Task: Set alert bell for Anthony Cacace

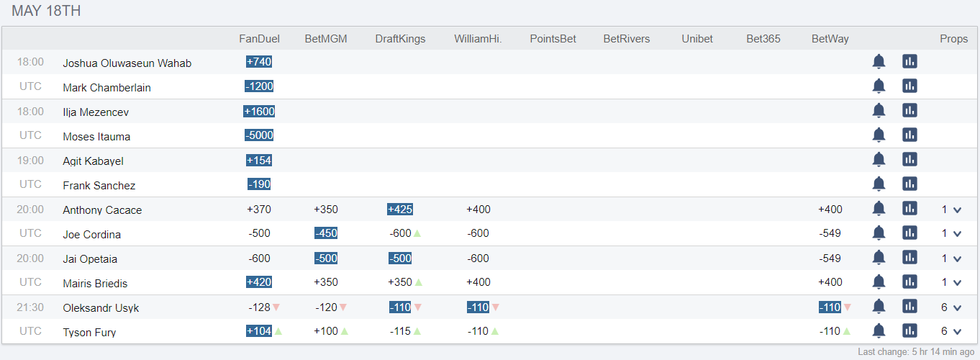Action: pos(879,209)
